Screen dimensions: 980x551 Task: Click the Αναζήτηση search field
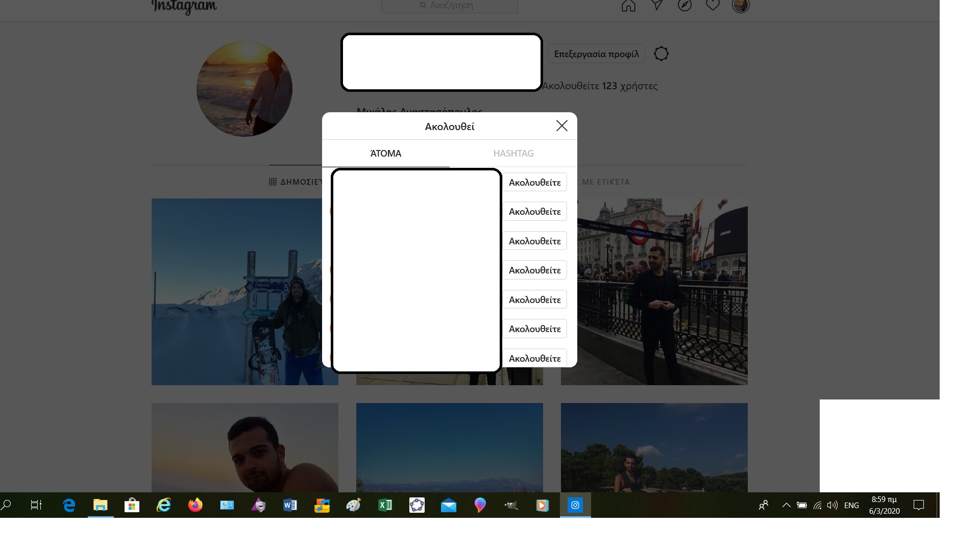coord(449,6)
